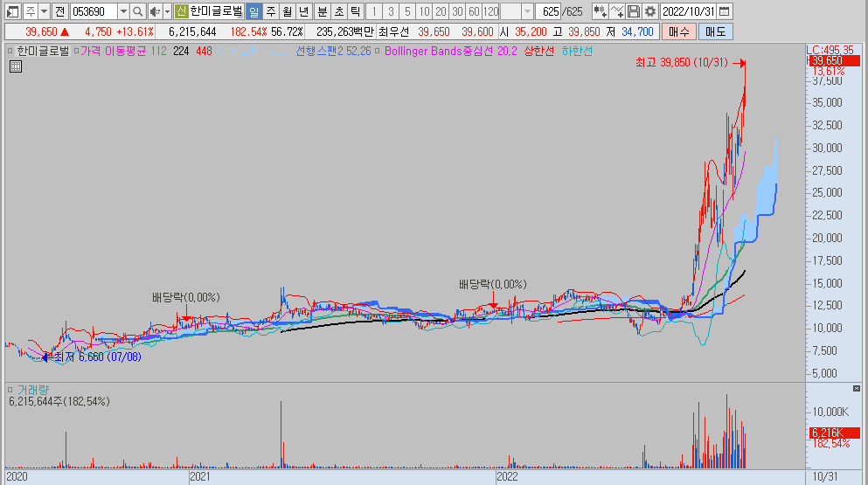Select interval 3 button
The image size is (868, 485).
coord(391,11)
